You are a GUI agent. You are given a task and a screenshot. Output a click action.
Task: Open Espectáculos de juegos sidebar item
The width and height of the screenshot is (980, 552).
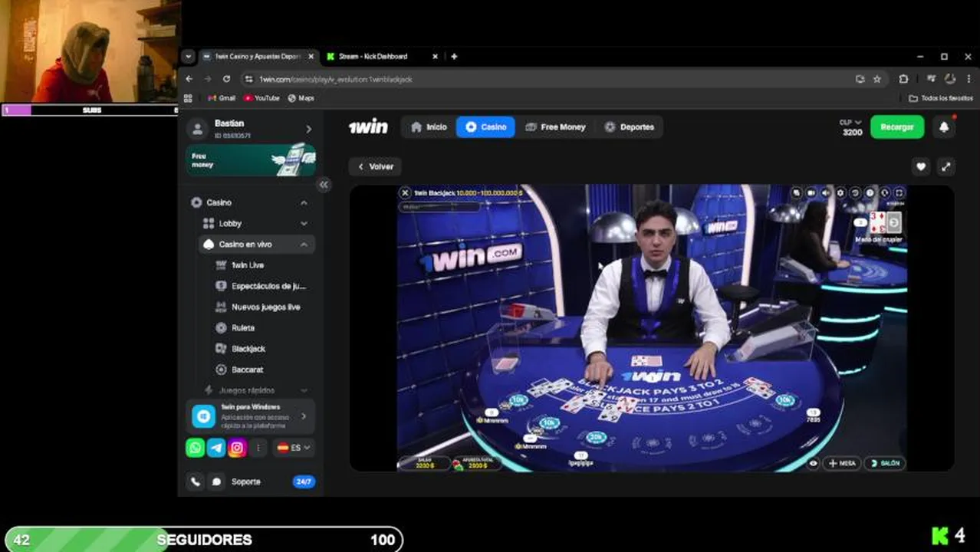pyautogui.click(x=261, y=286)
